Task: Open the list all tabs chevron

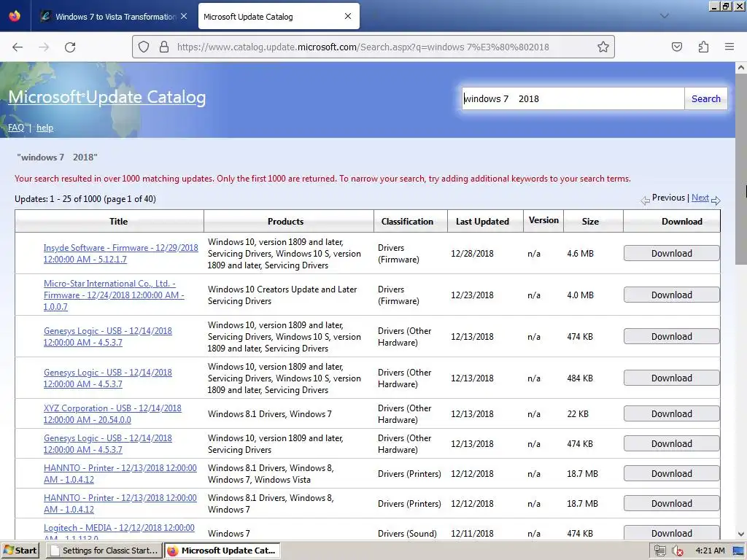Action: (665, 16)
